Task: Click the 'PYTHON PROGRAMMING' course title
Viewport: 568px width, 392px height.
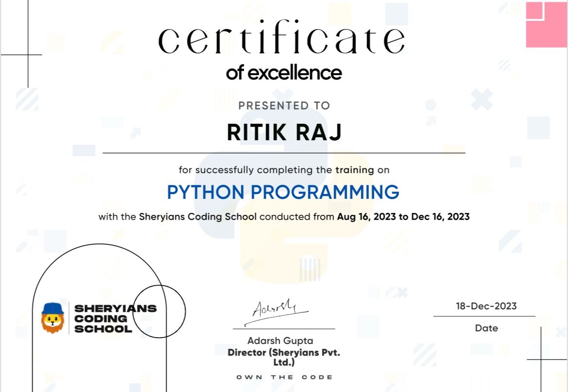Action: point(283,192)
